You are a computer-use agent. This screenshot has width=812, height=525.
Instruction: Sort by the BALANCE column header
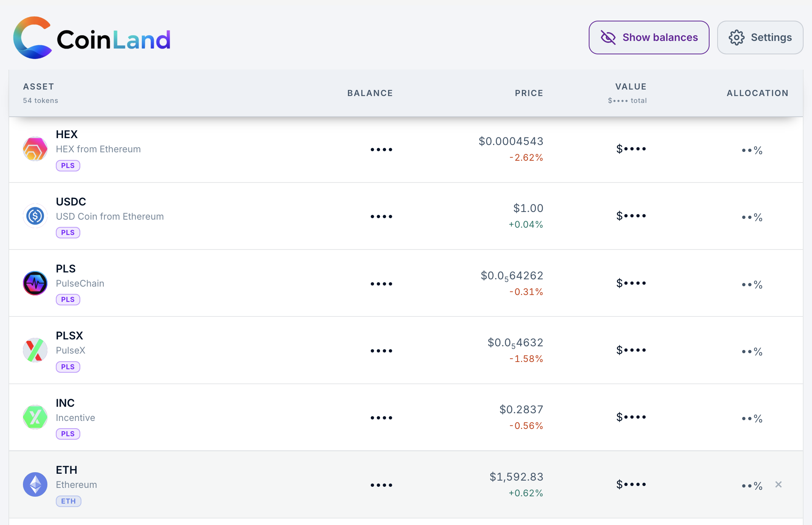[370, 93]
